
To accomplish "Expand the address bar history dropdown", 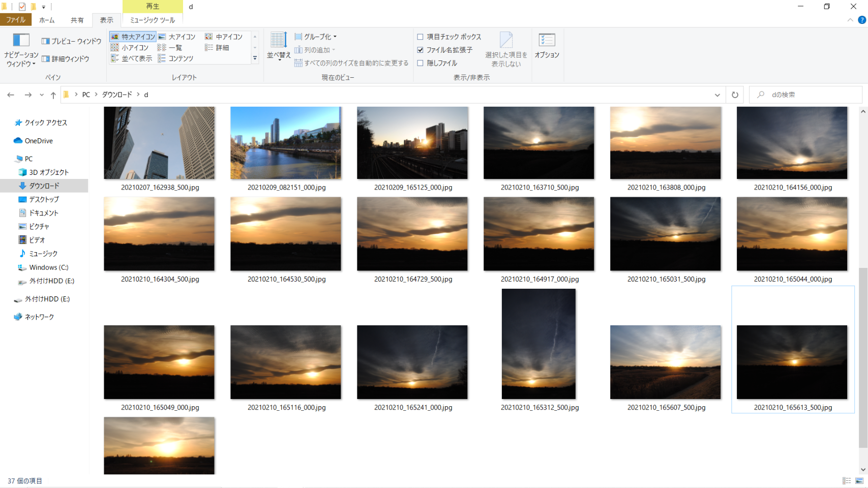I will click(717, 95).
